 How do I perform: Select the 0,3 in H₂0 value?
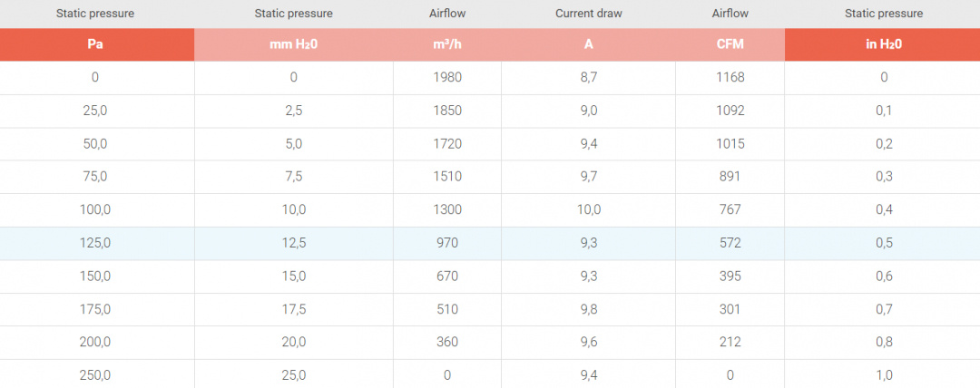pyautogui.click(x=884, y=177)
